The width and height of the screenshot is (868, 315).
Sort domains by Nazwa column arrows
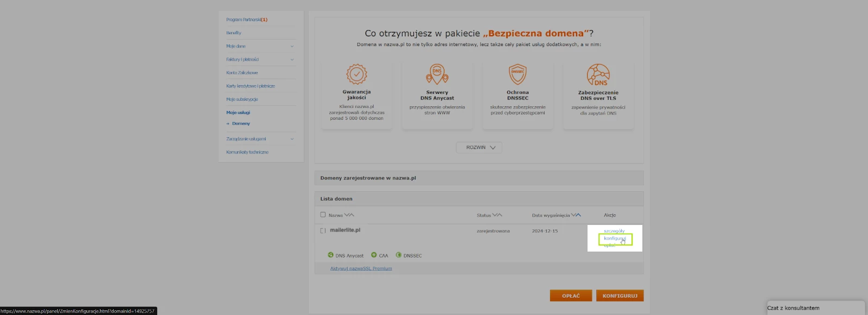(349, 215)
